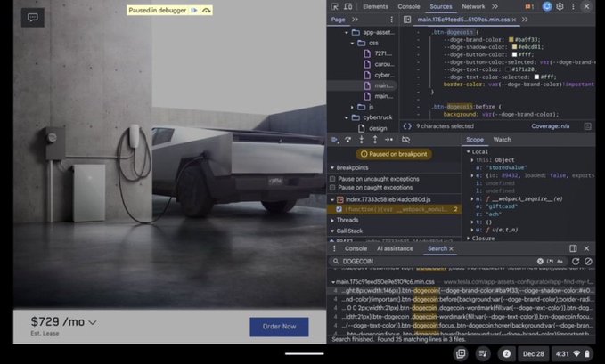
Task: Toggle the drawer dock layout icon
Action: point(573,248)
